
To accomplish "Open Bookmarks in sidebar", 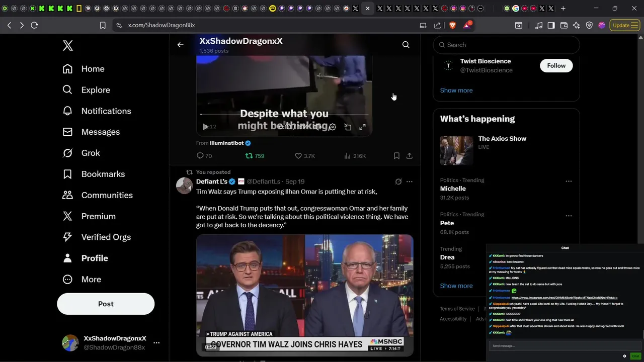I will point(94,174).
